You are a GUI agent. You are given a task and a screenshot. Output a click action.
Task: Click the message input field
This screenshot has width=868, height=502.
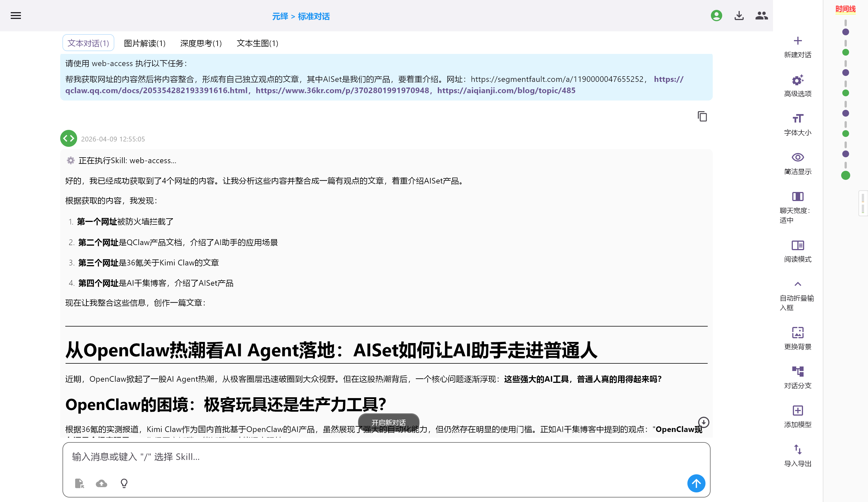386,457
